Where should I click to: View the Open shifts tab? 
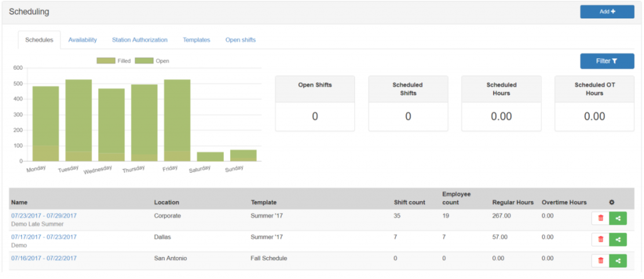(x=240, y=40)
